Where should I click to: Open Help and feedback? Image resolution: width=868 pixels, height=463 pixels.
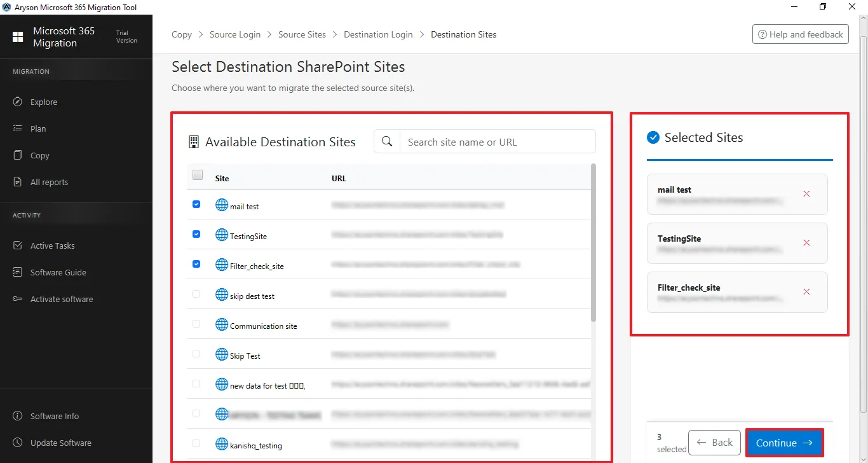pos(800,34)
